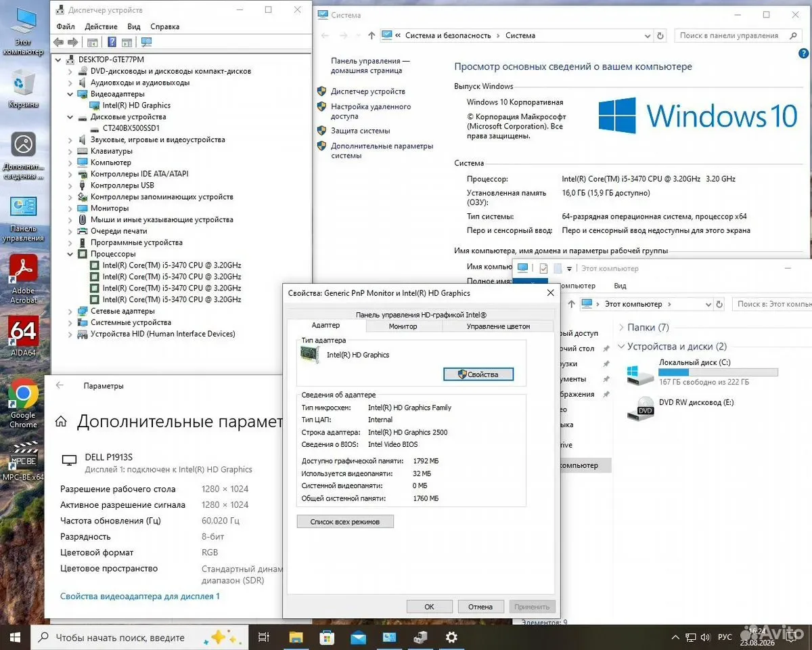Collapse the Процессоры node

(x=70, y=254)
